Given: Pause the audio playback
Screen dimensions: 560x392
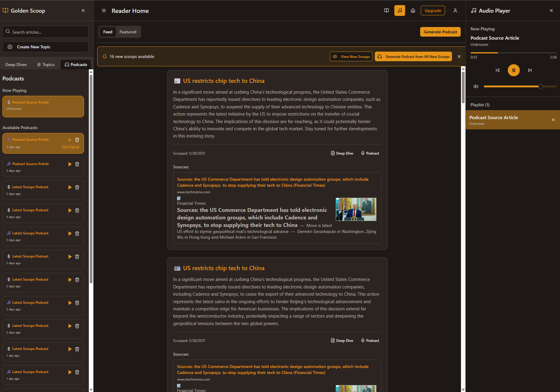Looking at the screenshot, I should coord(513,70).
